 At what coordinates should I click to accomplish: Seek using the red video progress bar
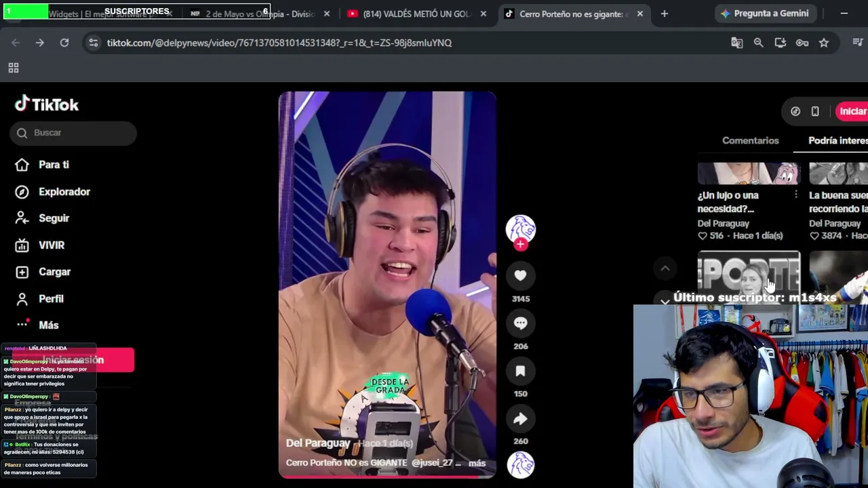[387, 476]
